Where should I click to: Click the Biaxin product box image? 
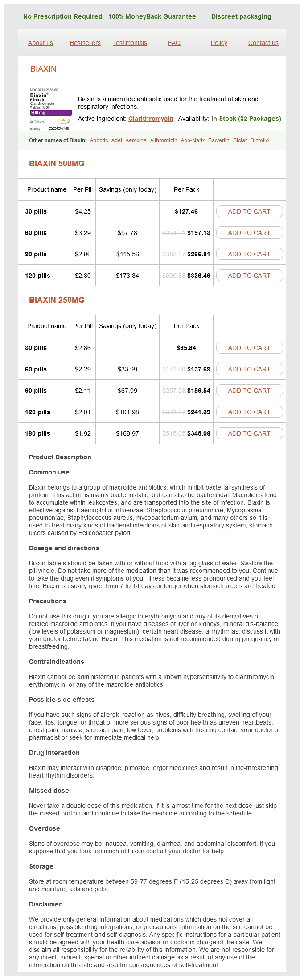click(x=50, y=109)
